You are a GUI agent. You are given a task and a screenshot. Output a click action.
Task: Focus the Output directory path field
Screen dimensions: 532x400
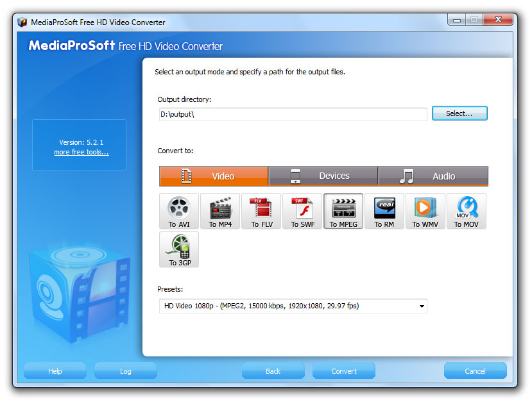tap(293, 114)
